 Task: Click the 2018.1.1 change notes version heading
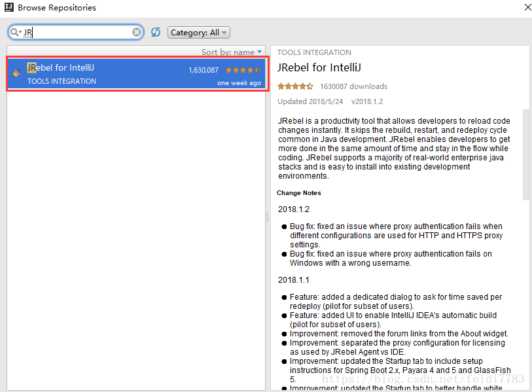coord(294,280)
